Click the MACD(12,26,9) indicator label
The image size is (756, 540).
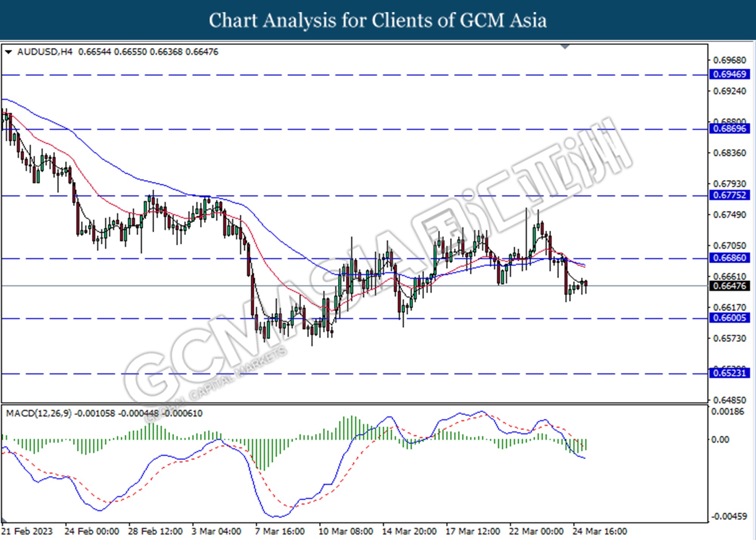point(39,413)
